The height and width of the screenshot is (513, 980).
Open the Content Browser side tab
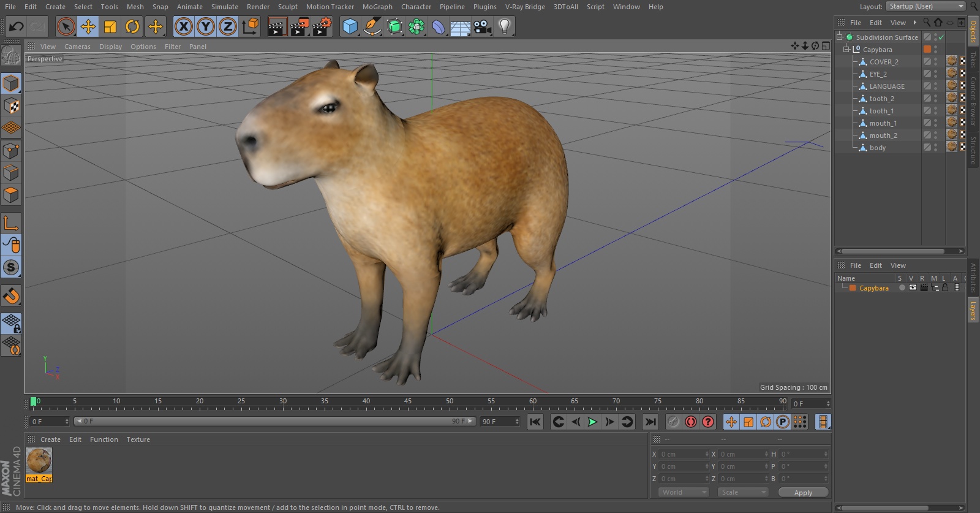click(973, 101)
